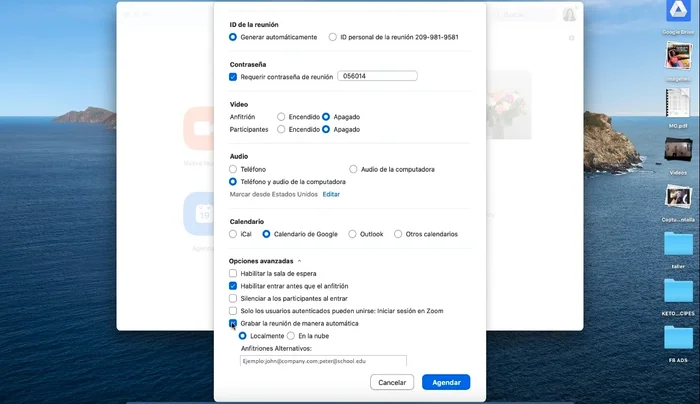
Task: Collapse the Opciones avanzadas section
Action: 285,260
